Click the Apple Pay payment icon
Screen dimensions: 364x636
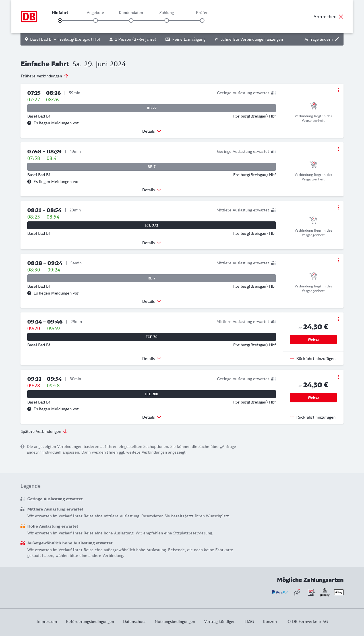tap(339, 592)
